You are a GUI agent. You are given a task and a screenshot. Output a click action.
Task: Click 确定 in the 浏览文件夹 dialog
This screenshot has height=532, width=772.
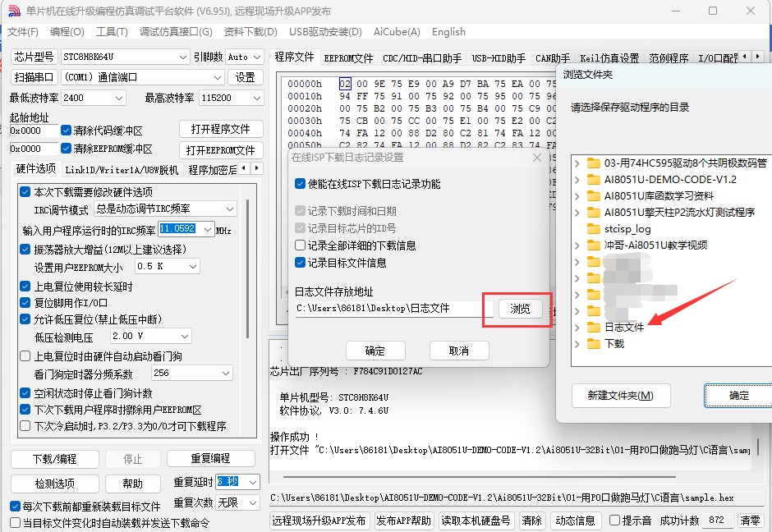tap(738, 396)
